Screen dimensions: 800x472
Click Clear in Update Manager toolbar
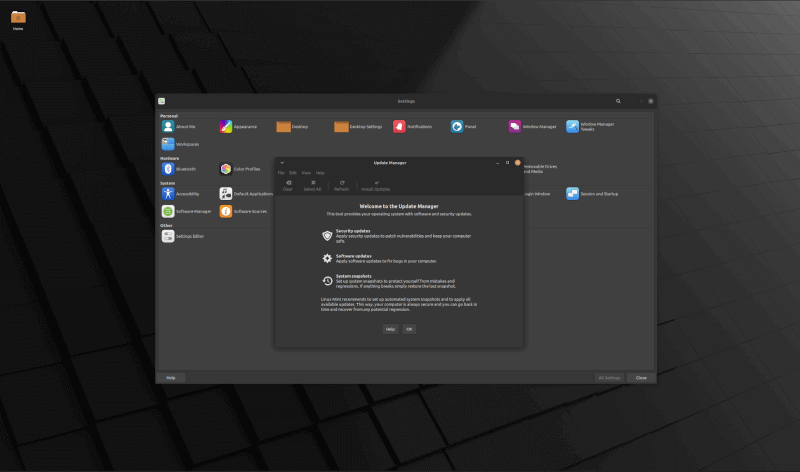click(288, 186)
